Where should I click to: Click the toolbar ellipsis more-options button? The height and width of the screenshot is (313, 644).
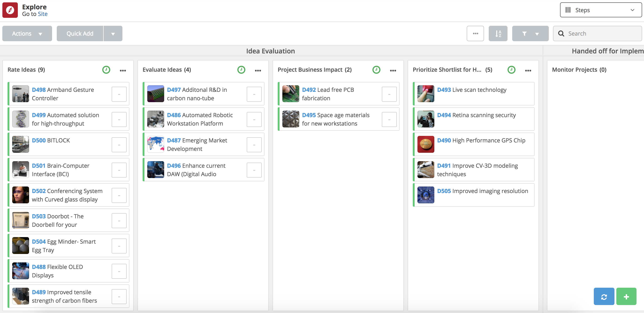pos(475,34)
